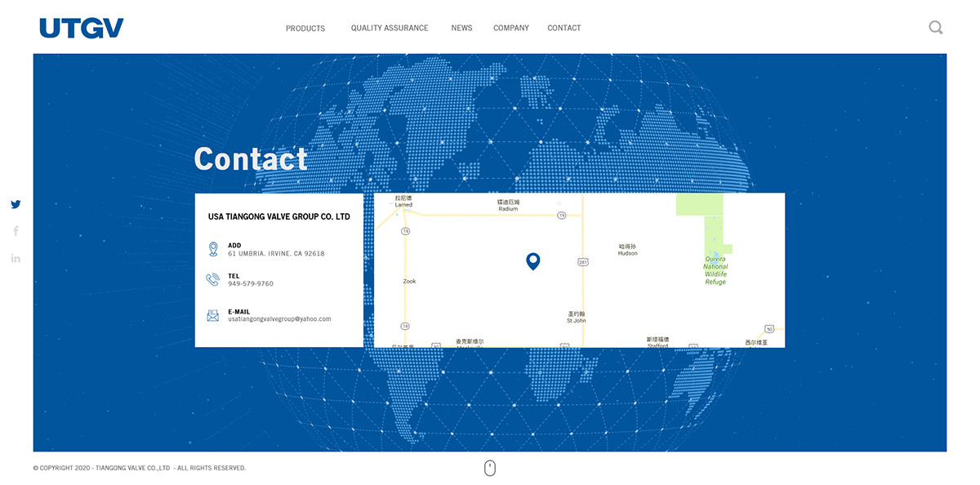Open the LinkedIn social link

coord(16,259)
